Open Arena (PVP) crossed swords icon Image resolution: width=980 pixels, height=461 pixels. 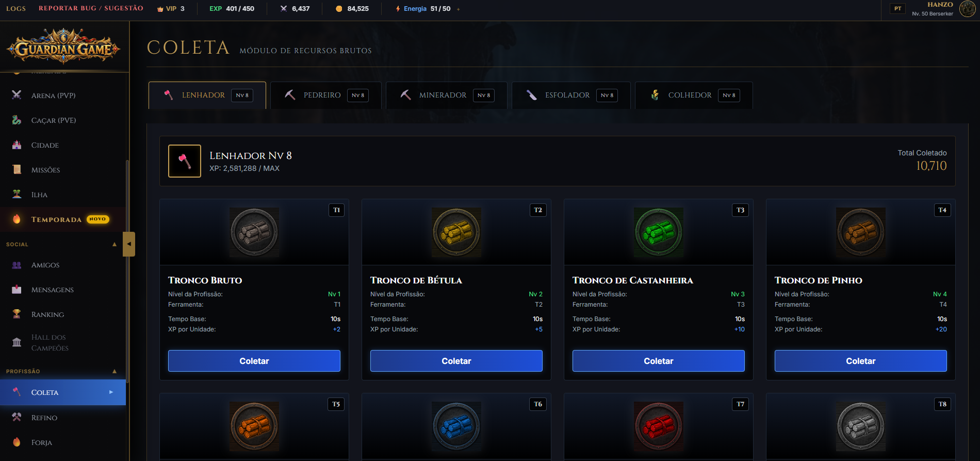pyautogui.click(x=17, y=95)
